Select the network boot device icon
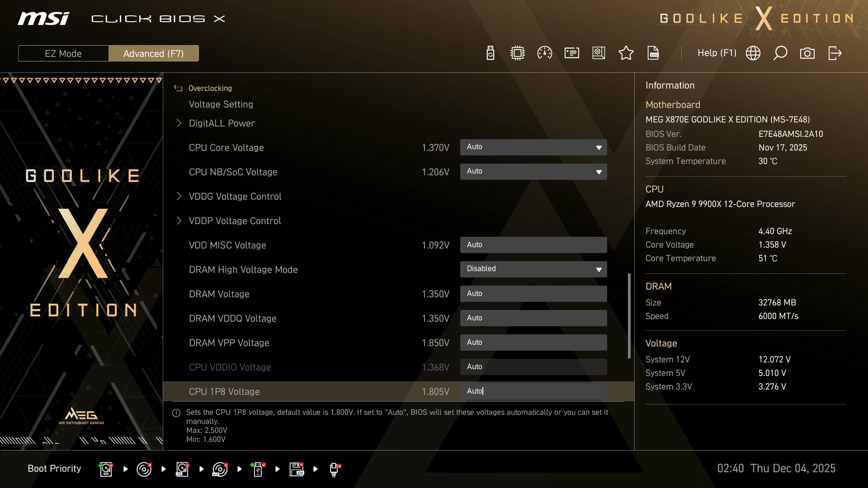Viewport: 868px width, 488px height. pos(335,469)
